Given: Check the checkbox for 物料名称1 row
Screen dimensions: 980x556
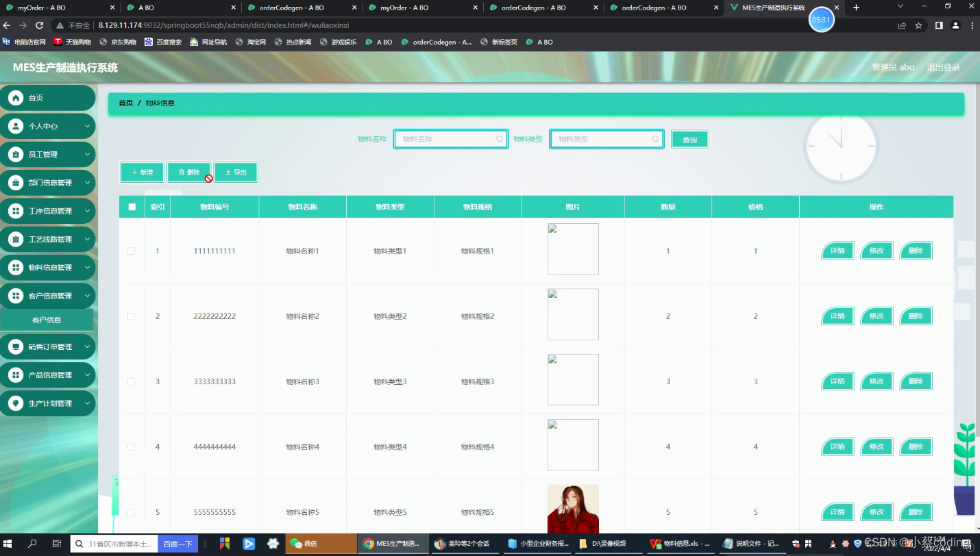Looking at the screenshot, I should point(132,251).
